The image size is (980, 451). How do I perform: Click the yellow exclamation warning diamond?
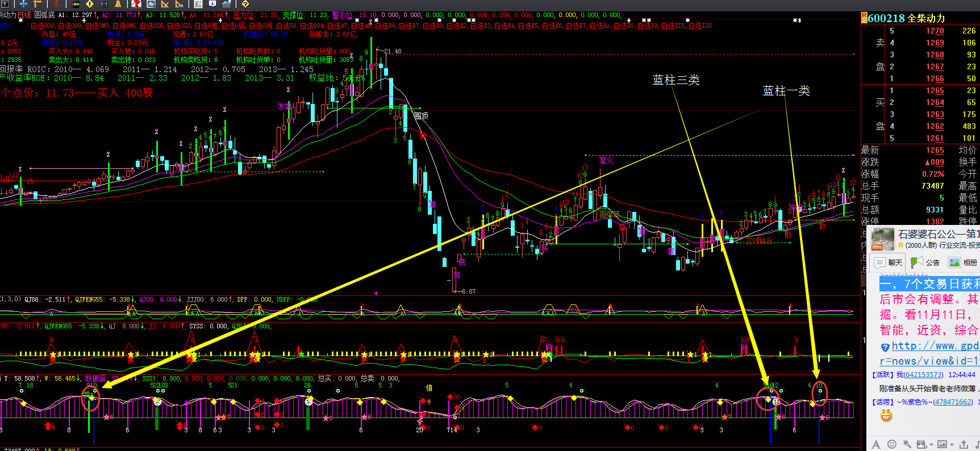click(89, 4)
